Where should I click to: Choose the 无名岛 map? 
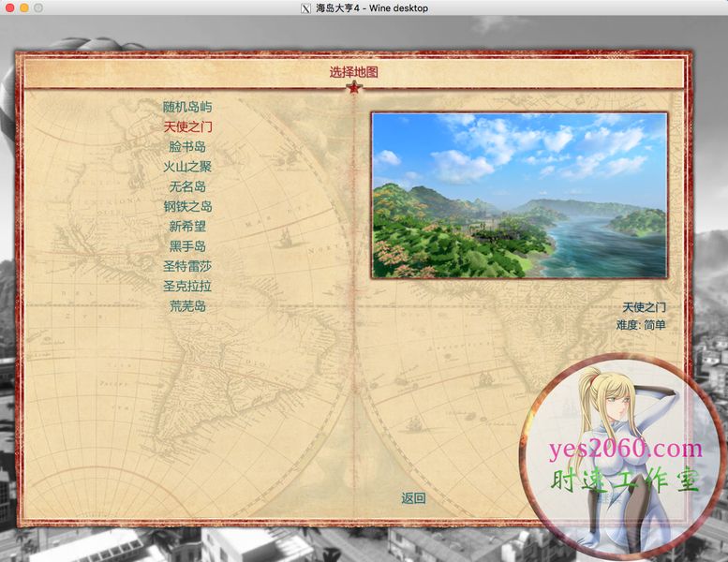[187, 186]
